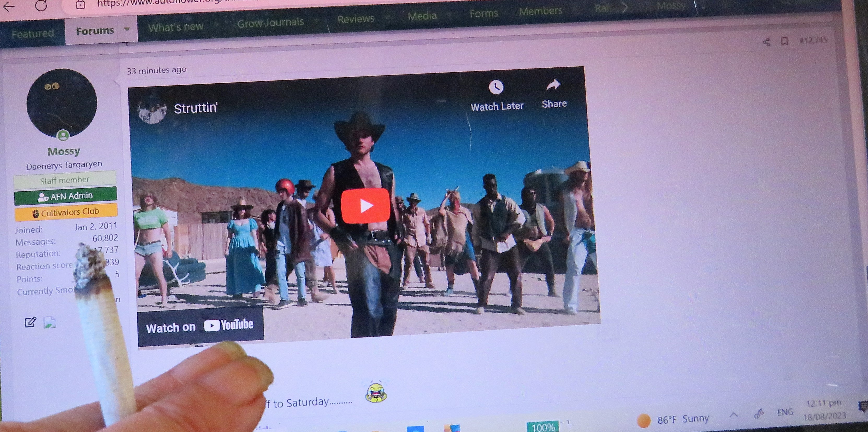Click the Staff member banner
Viewport: 868px width, 432px height.
tap(65, 180)
